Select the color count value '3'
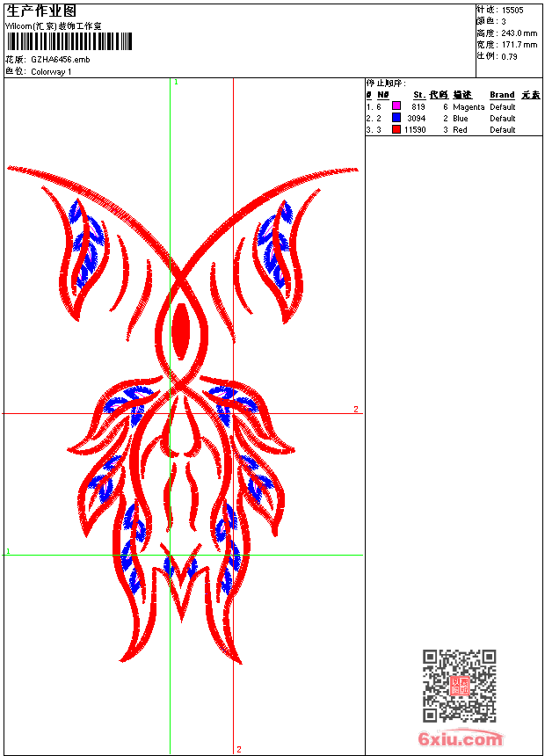 pyautogui.click(x=504, y=22)
